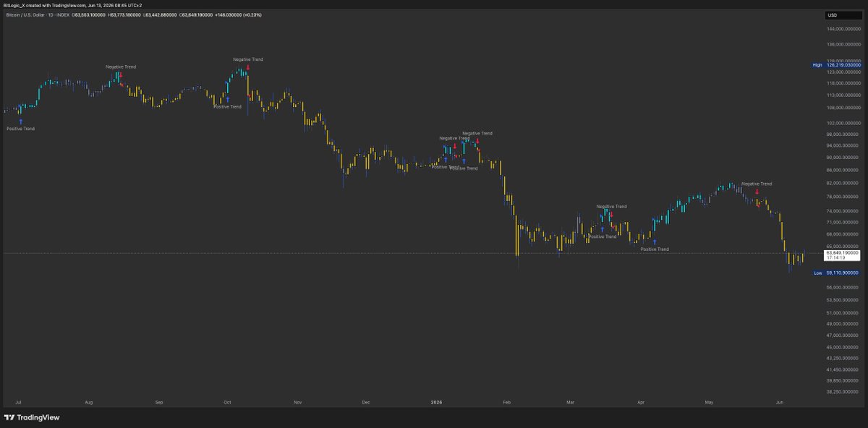868x428 pixels.
Task: Click the Jul label on the time axis
Action: (17, 401)
